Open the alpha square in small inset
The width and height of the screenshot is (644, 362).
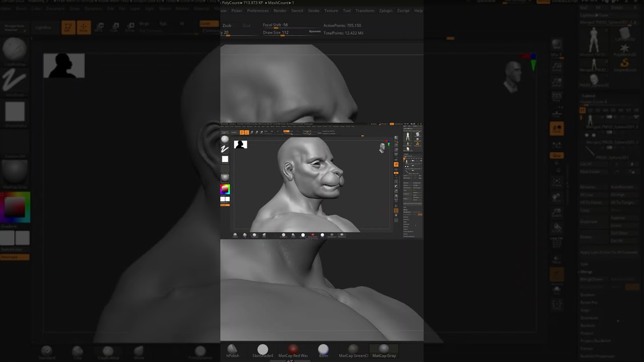pyautogui.click(x=225, y=159)
